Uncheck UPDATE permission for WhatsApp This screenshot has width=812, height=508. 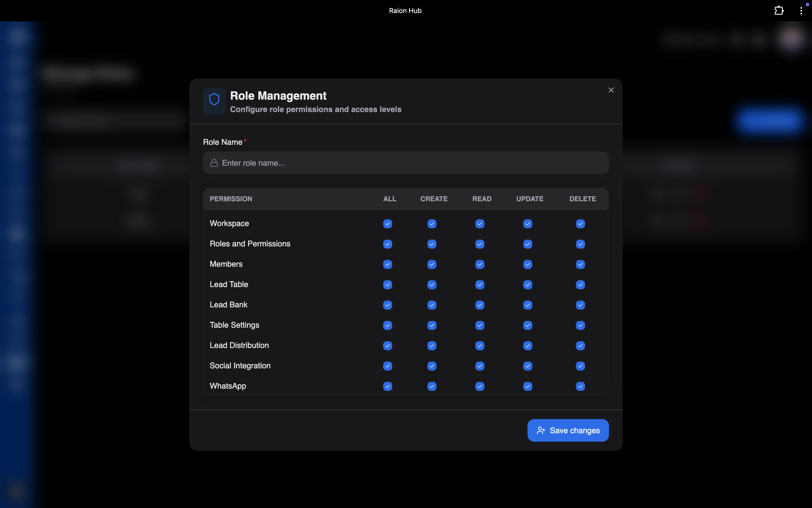point(528,386)
